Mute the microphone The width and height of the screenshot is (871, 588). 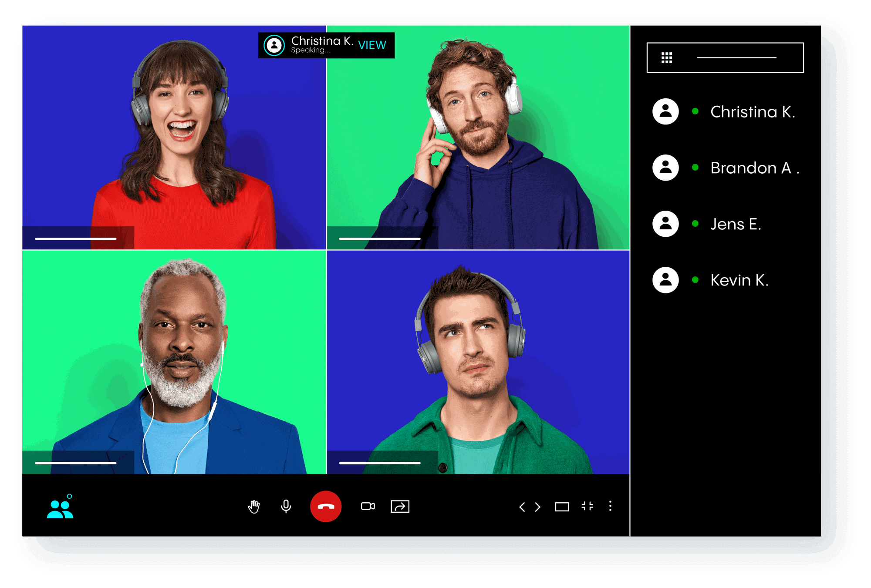pyautogui.click(x=286, y=507)
